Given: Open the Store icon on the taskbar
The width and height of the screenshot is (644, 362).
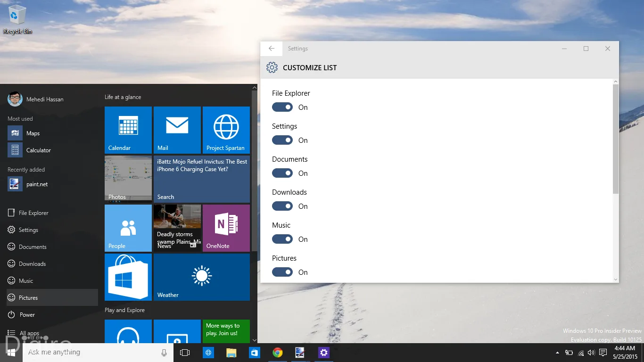Looking at the screenshot, I should (255, 353).
